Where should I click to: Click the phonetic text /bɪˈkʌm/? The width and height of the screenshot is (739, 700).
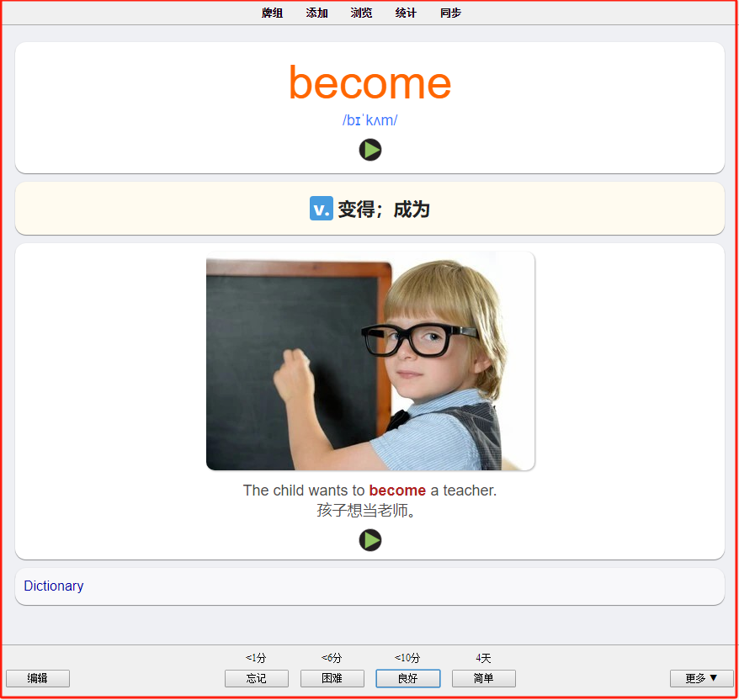point(370,120)
